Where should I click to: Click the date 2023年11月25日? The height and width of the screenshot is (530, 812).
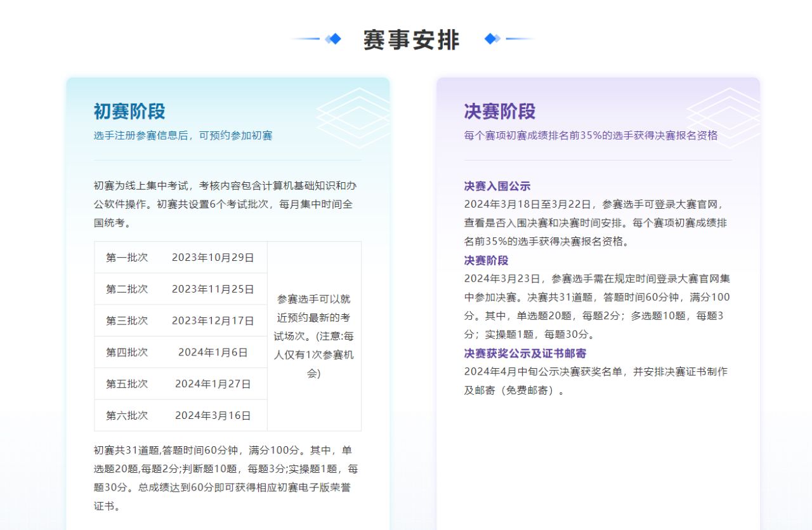(x=213, y=289)
